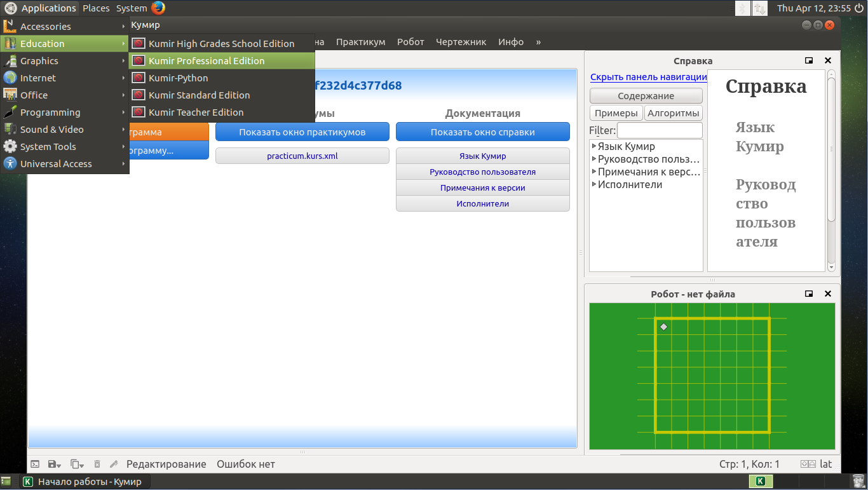This screenshot has width=868, height=490.
Task: Open the copy icon dropdown arrow
Action: (x=83, y=465)
